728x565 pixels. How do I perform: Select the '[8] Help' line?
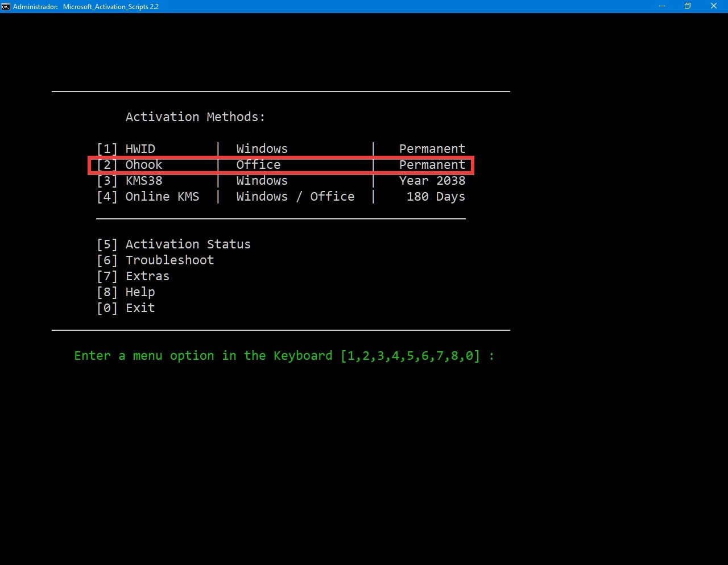tap(126, 292)
